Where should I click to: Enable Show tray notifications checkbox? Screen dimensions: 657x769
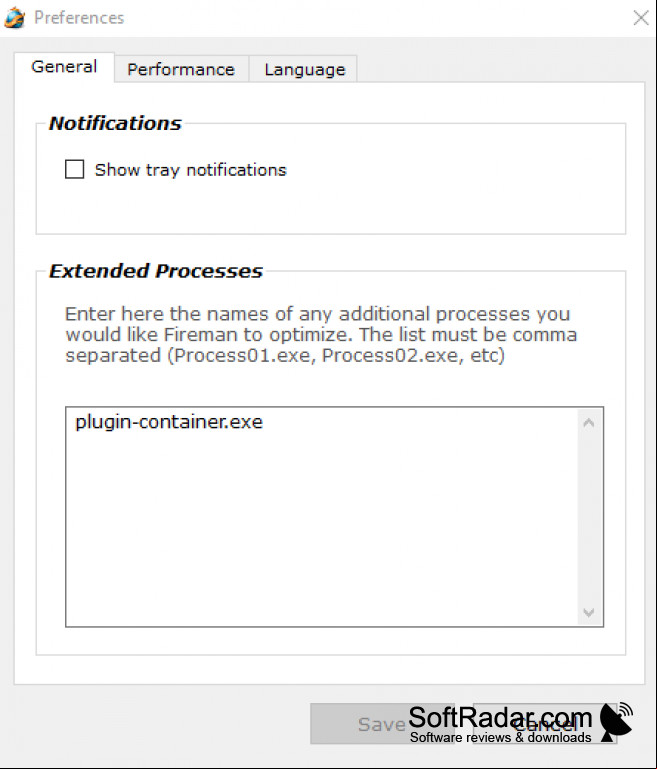pos(75,169)
